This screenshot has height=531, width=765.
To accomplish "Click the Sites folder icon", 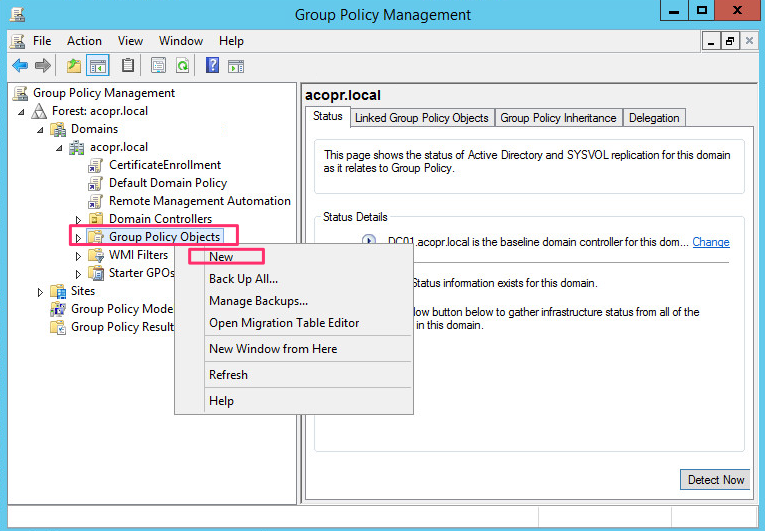I will click(x=58, y=291).
